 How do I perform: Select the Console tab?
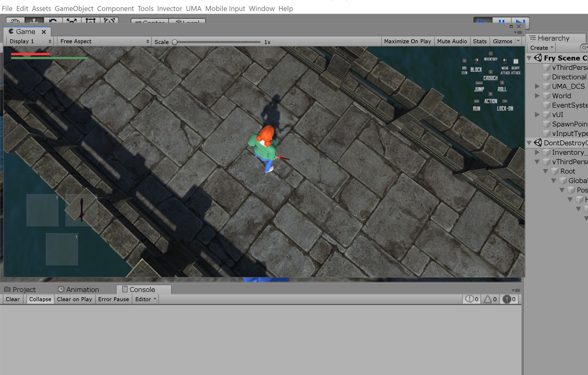pyautogui.click(x=144, y=289)
